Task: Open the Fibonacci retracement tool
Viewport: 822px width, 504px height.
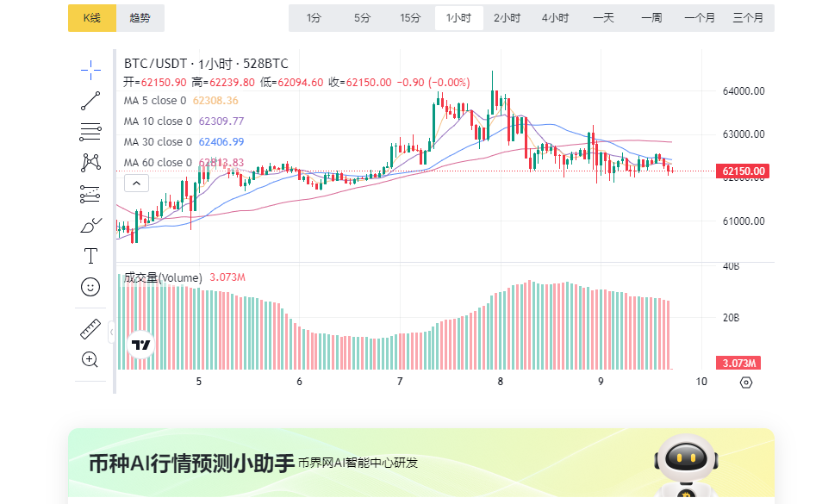Action: 90,132
